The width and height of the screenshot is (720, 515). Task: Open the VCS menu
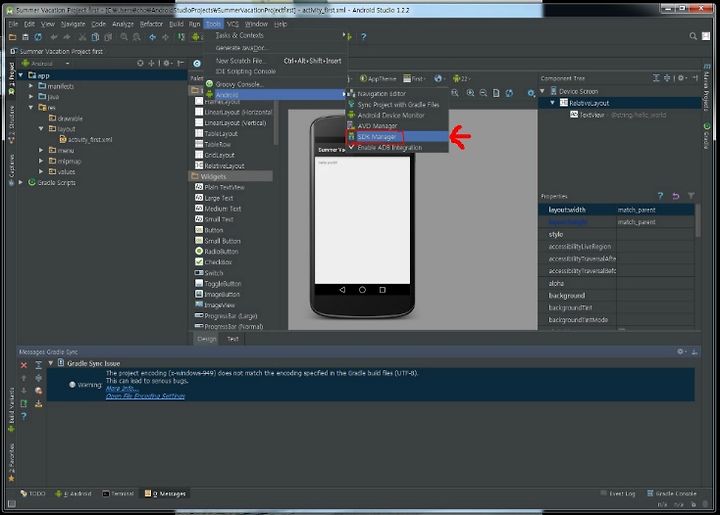click(x=233, y=24)
